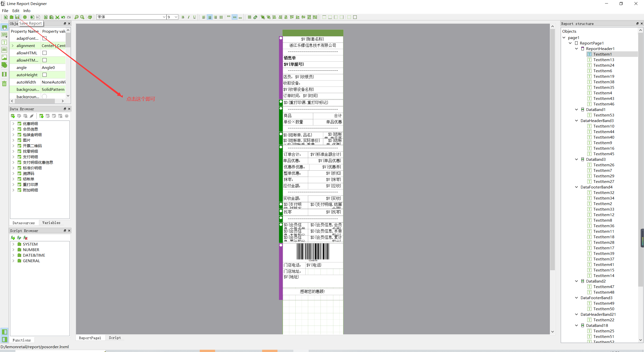Justify text alignment
The image size is (644, 352).
(221, 17)
